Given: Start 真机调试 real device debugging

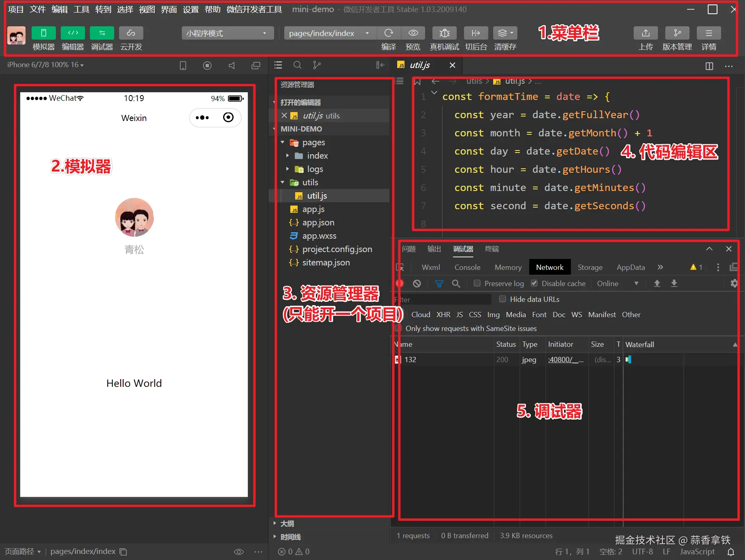Looking at the screenshot, I should 445,33.
